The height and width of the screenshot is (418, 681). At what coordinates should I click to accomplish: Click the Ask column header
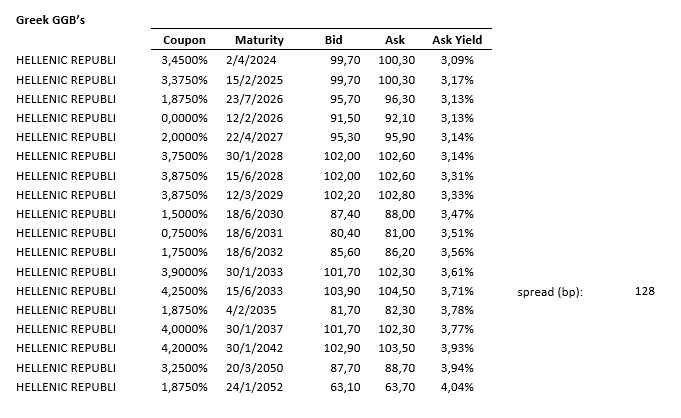(x=394, y=40)
